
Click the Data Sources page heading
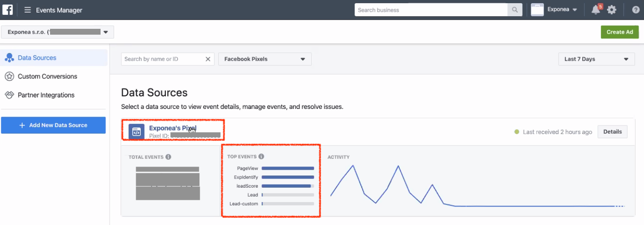[154, 93]
